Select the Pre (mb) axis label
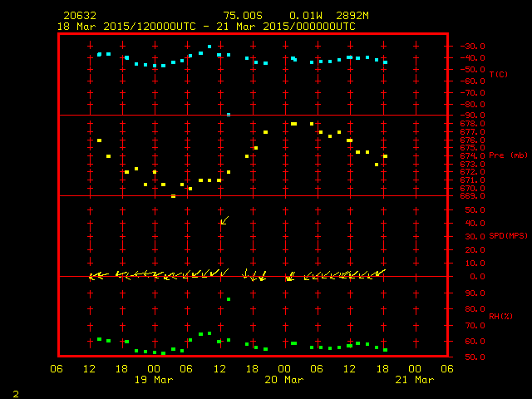Viewport: 532px width, 399px height. (509, 155)
